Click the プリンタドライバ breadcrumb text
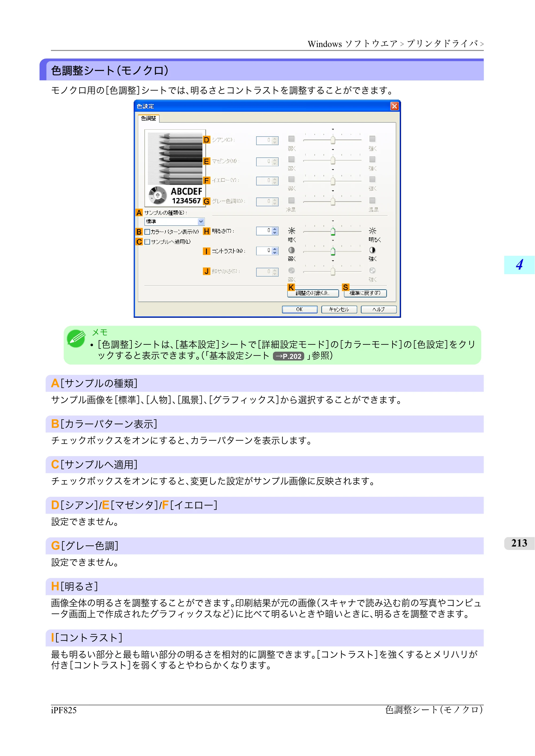The height and width of the screenshot is (756, 535). pyautogui.click(x=442, y=44)
